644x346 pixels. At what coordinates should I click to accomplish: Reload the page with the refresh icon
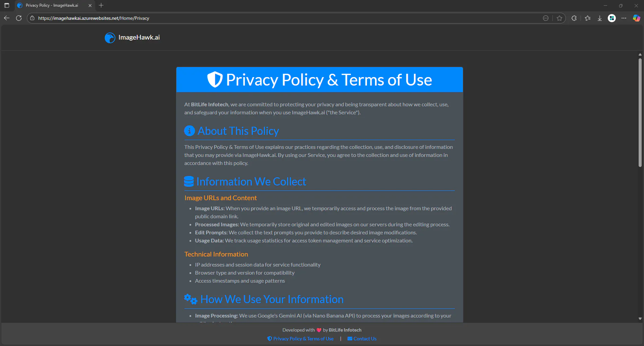[x=19, y=18]
